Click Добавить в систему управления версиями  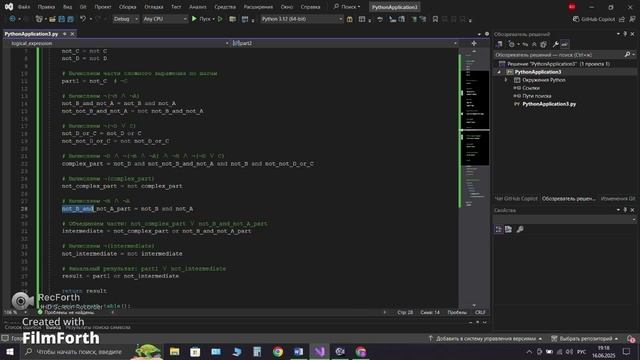[485, 339]
